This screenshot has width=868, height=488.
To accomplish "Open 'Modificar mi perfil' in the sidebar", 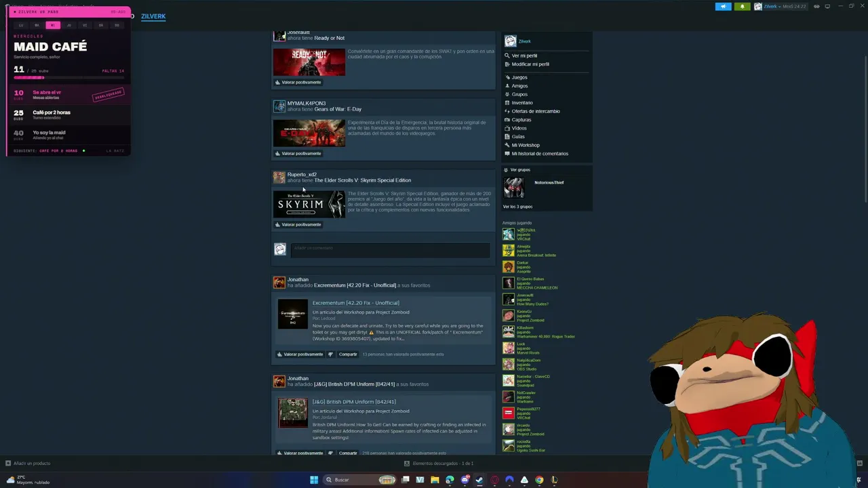I will (x=530, y=64).
